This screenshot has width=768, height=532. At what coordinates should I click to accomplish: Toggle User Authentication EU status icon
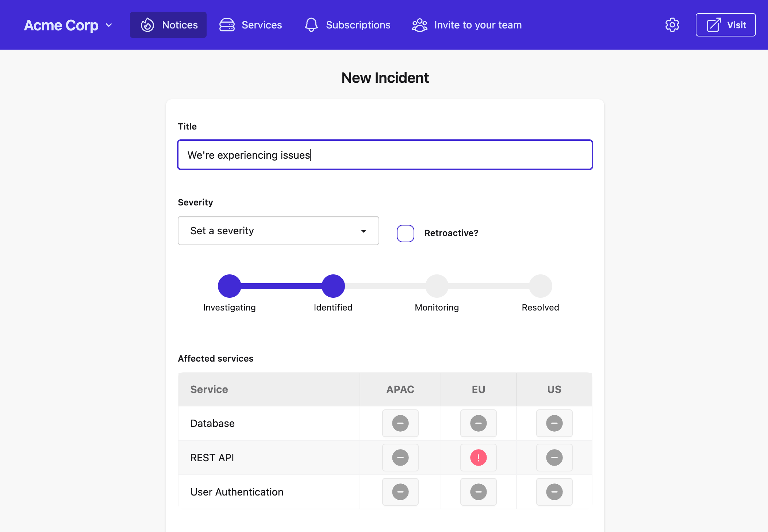click(479, 492)
